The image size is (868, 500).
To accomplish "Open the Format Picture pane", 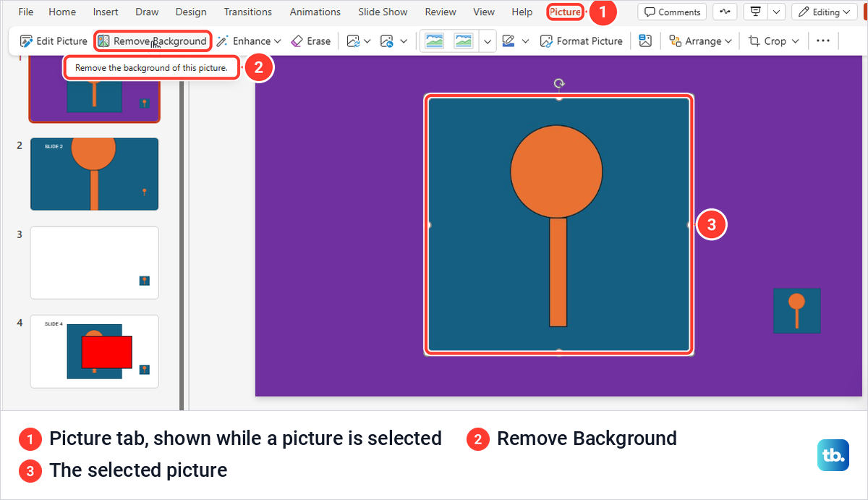I will point(582,41).
